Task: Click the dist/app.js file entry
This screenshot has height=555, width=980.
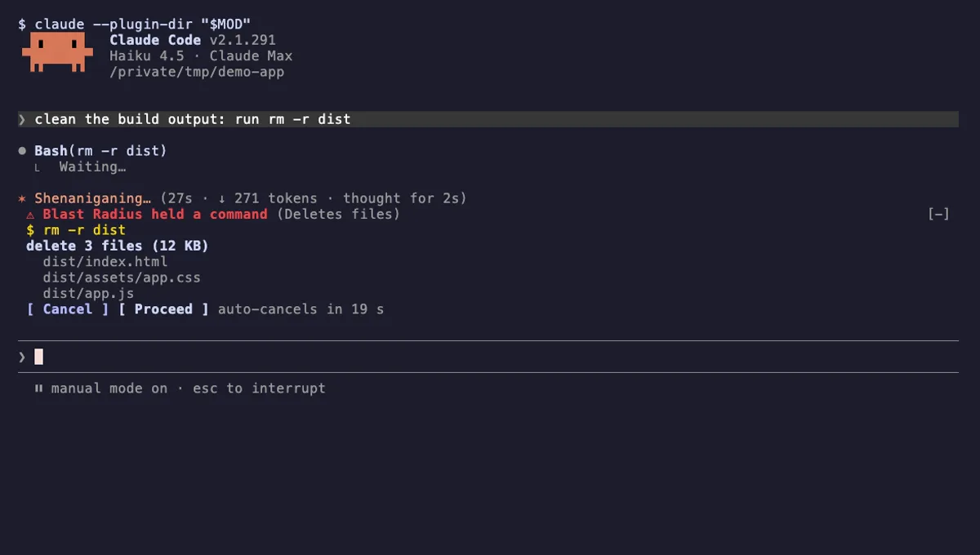Action: [89, 293]
